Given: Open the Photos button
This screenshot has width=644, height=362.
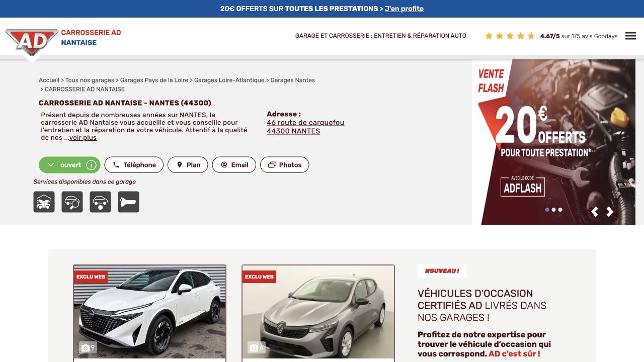Looking at the screenshot, I should tap(284, 165).
